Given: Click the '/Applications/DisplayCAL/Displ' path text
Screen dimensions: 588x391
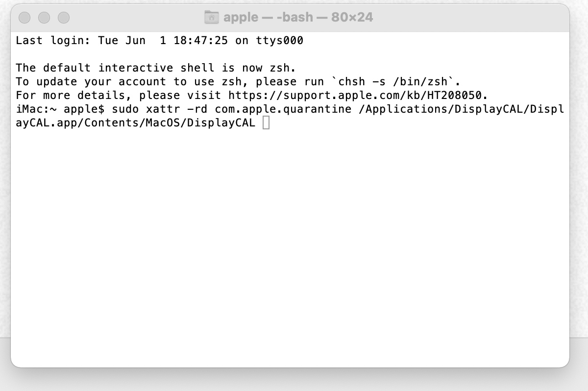Looking at the screenshot, I should point(462,109).
